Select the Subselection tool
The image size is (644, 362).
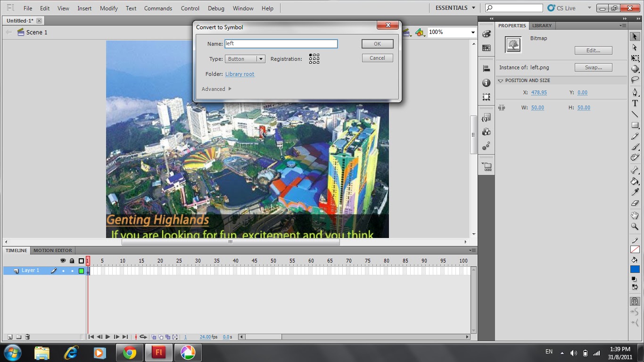pos(635,48)
